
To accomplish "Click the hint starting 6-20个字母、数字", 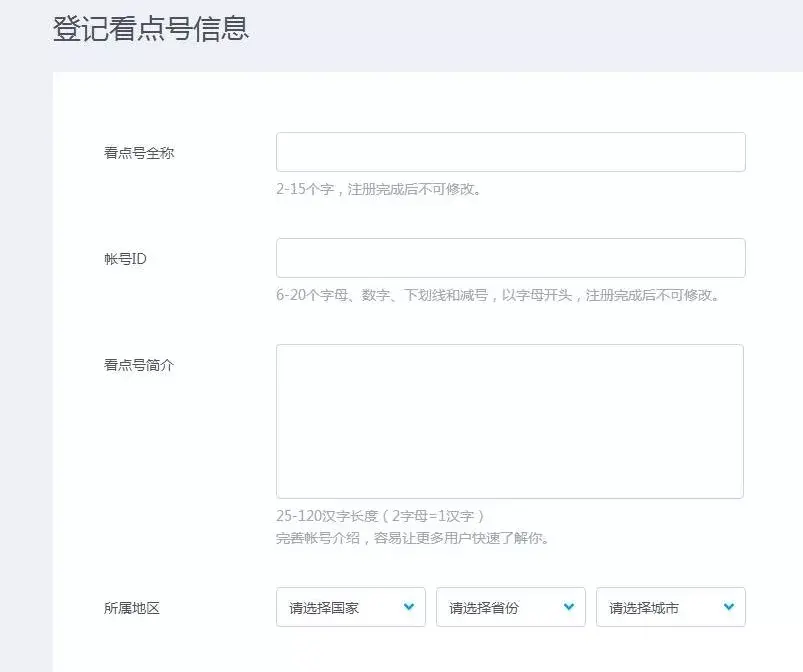I will tap(498, 295).
